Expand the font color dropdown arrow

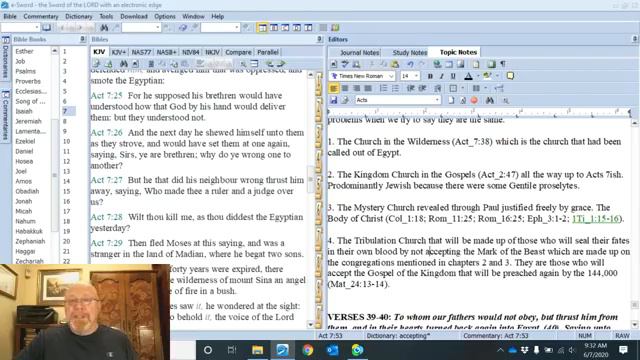pyautogui.click(x=478, y=76)
